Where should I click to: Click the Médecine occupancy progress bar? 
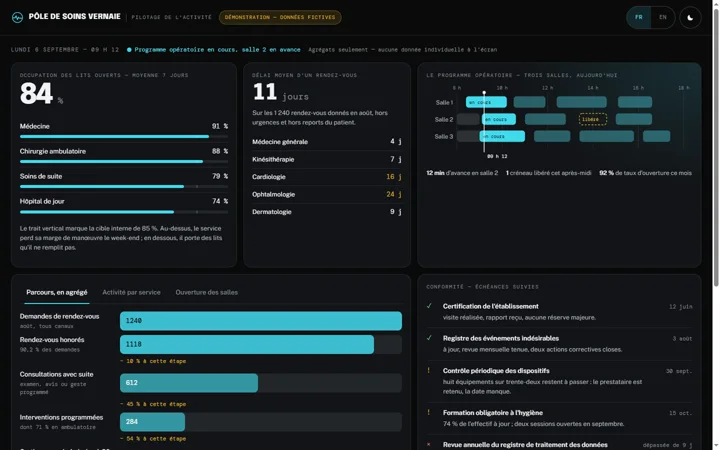pos(124,136)
